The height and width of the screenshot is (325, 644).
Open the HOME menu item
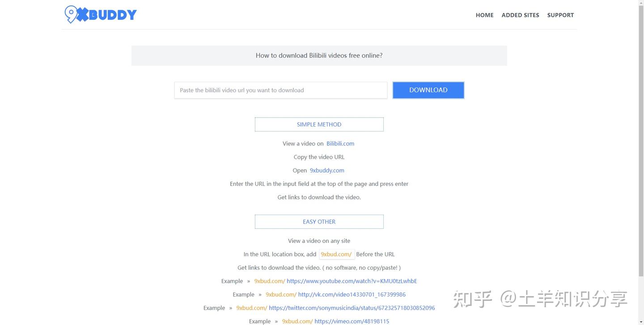click(484, 15)
